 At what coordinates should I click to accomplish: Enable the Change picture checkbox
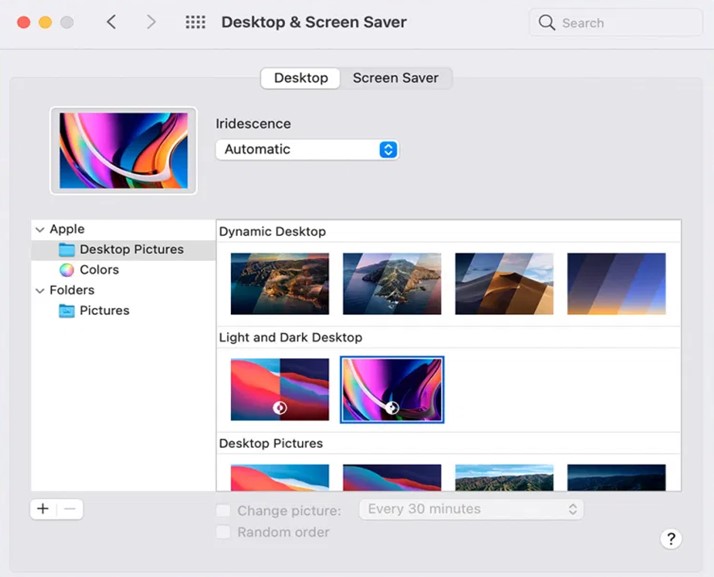point(223,511)
